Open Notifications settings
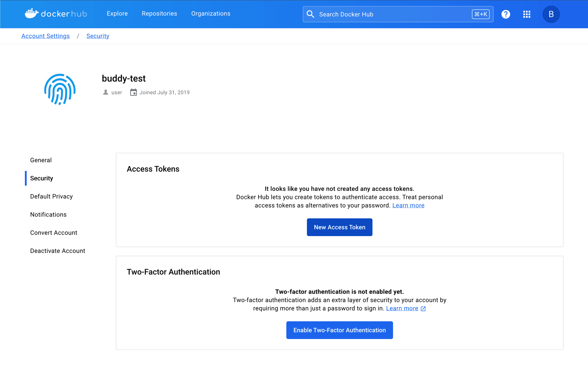This screenshot has height=376, width=588. point(48,214)
